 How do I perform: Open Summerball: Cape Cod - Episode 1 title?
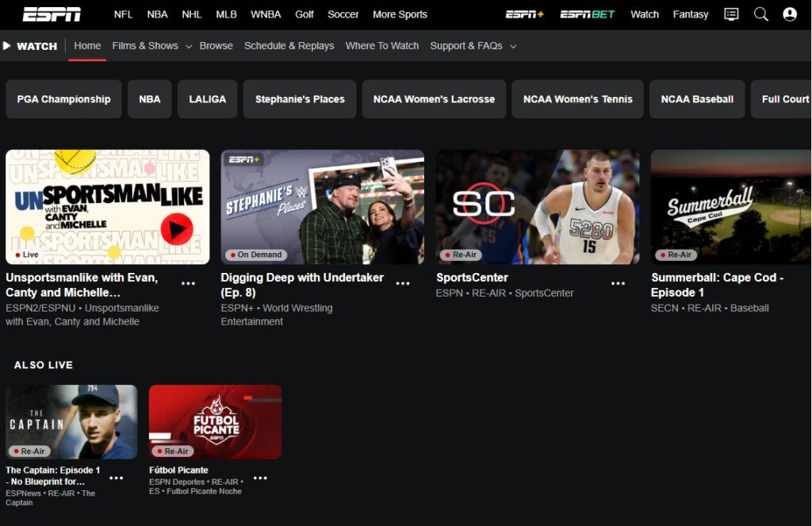pyautogui.click(x=717, y=285)
